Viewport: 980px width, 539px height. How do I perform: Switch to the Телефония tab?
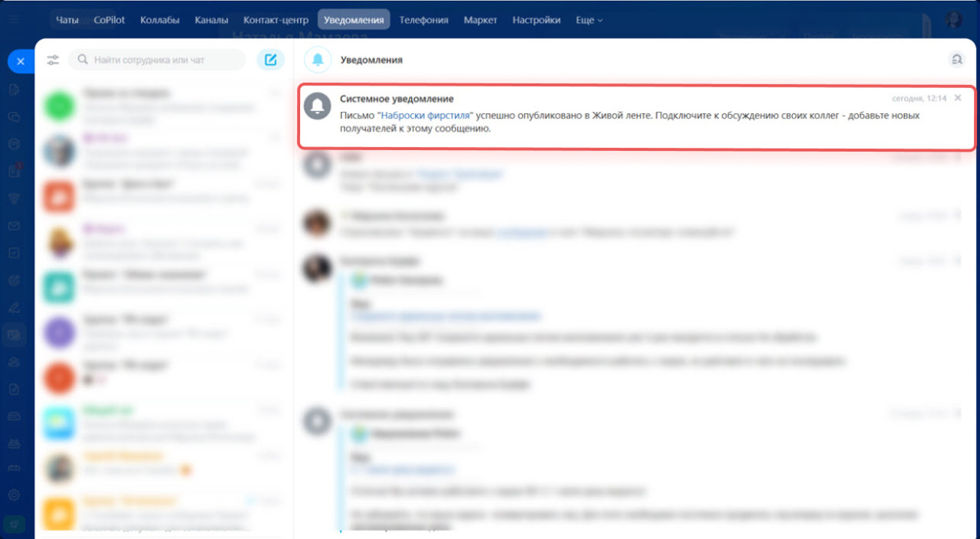[423, 20]
